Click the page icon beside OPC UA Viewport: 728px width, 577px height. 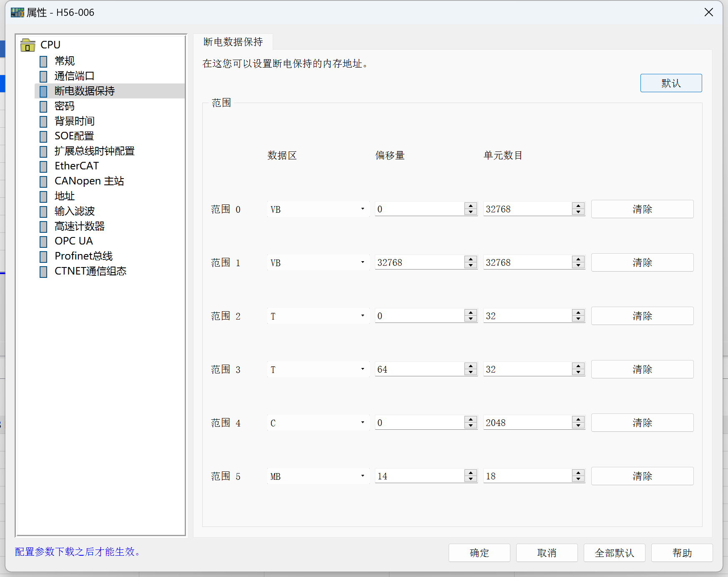pyautogui.click(x=43, y=242)
